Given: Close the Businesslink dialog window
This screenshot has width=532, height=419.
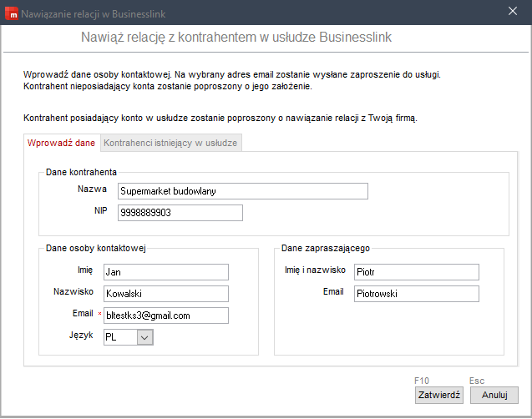Looking at the screenshot, I should click(513, 11).
